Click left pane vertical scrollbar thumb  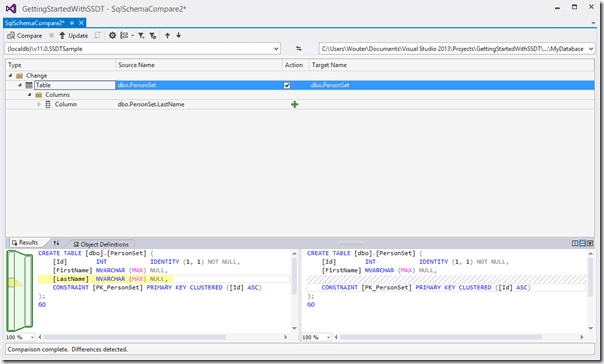point(294,276)
